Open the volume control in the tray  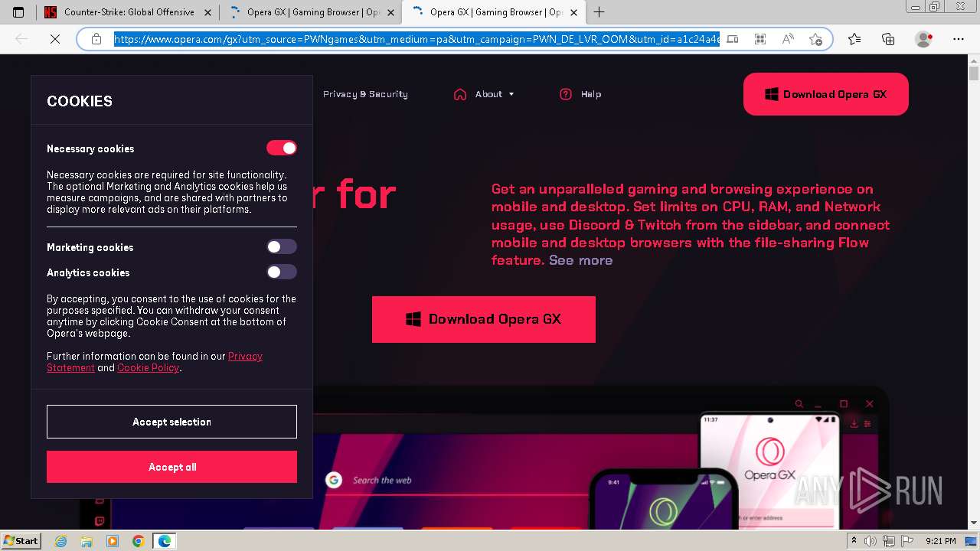[870, 541]
